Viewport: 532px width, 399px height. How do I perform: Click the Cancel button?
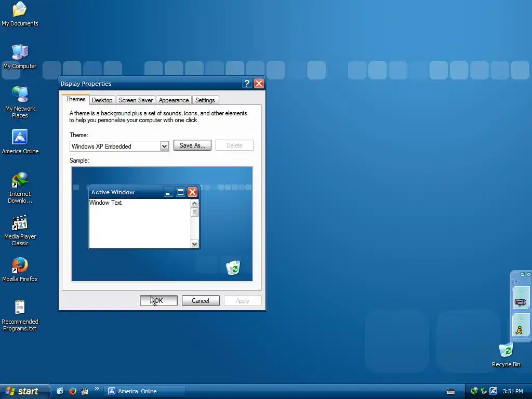tap(201, 301)
